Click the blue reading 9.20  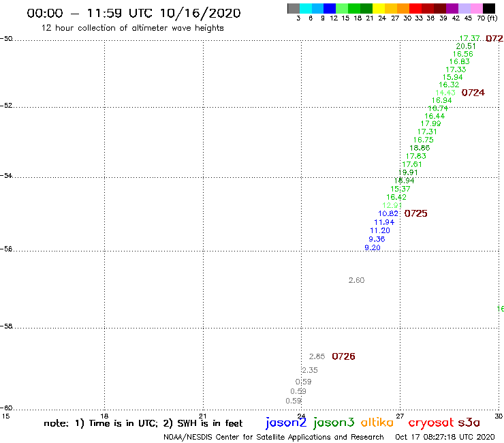click(373, 247)
